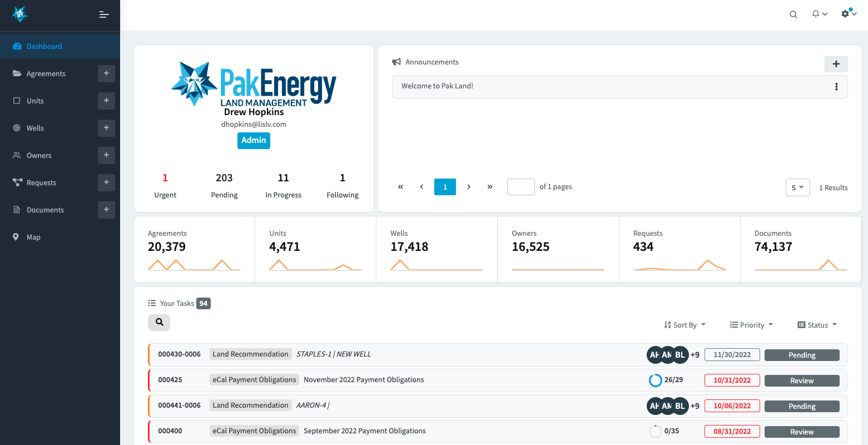This screenshot has height=445, width=868.
Task: Click Pending status on AARON-4 task
Action: point(802,406)
